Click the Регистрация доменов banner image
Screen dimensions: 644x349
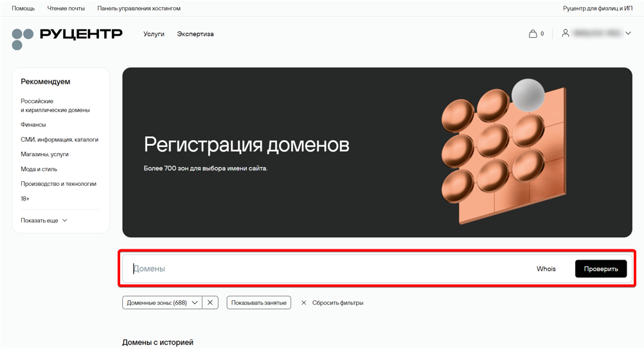pyautogui.click(x=377, y=152)
